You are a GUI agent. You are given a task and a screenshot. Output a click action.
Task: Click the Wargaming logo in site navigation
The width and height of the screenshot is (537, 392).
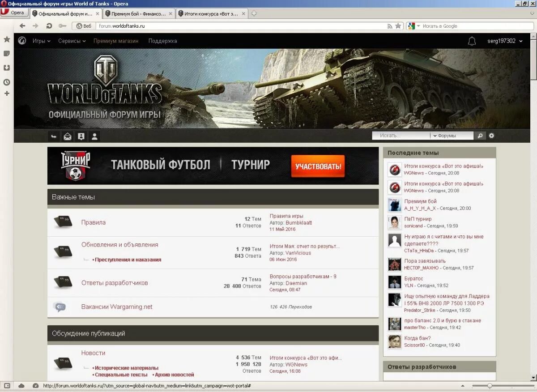[x=22, y=41]
